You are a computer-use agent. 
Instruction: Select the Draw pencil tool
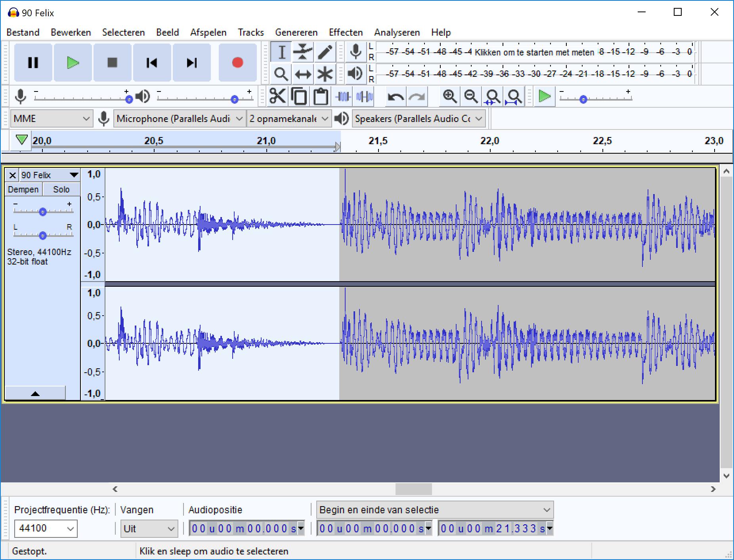pyautogui.click(x=325, y=52)
